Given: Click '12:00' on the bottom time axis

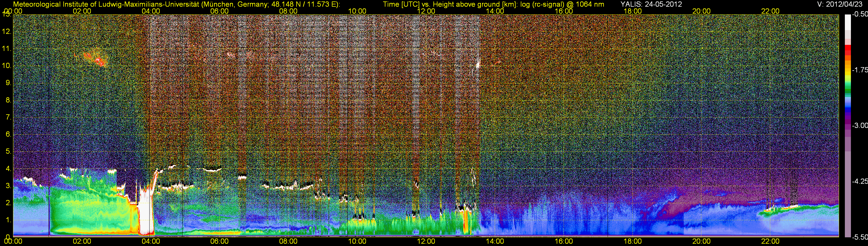Looking at the screenshot, I should click(x=426, y=242).
